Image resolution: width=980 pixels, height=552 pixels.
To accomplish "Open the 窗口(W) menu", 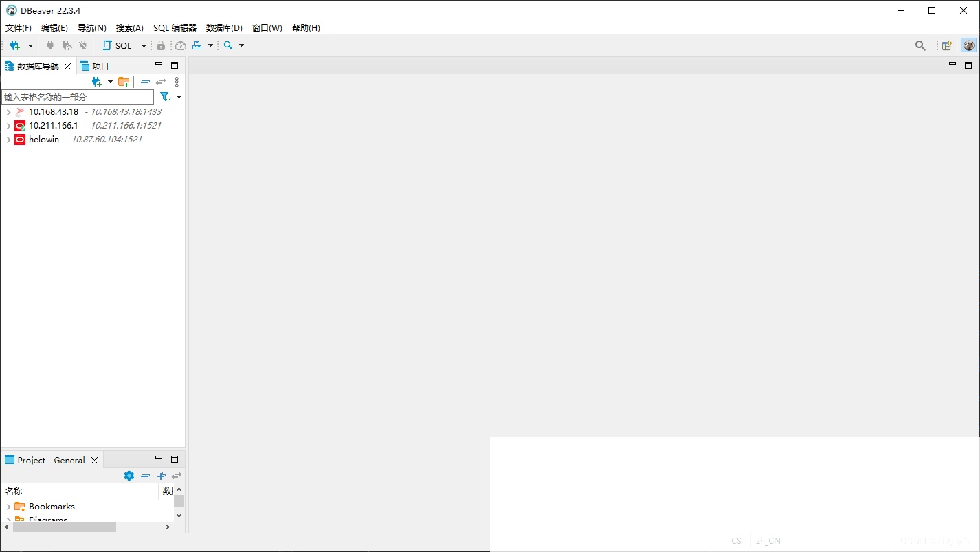I will [267, 28].
